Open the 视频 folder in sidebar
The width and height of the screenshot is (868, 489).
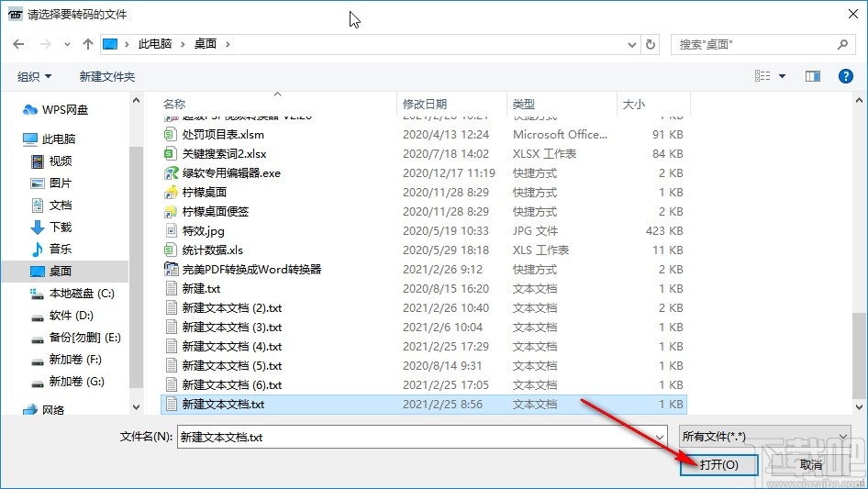[51, 161]
